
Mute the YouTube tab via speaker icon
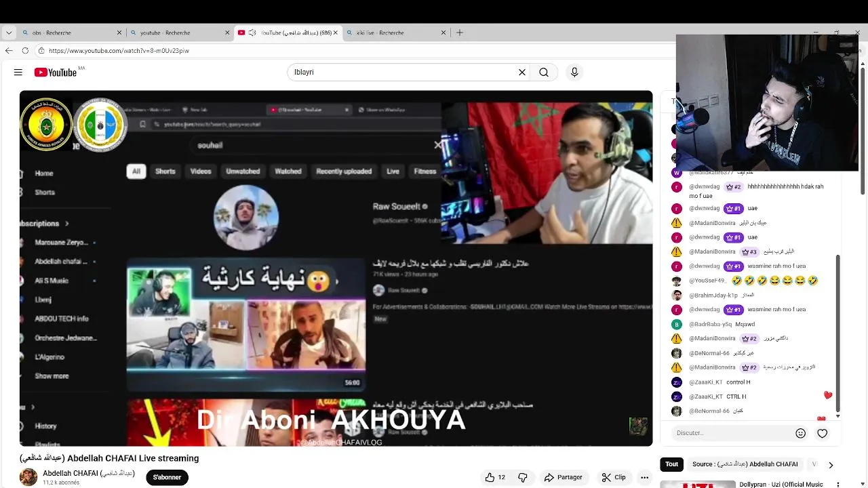[252, 33]
